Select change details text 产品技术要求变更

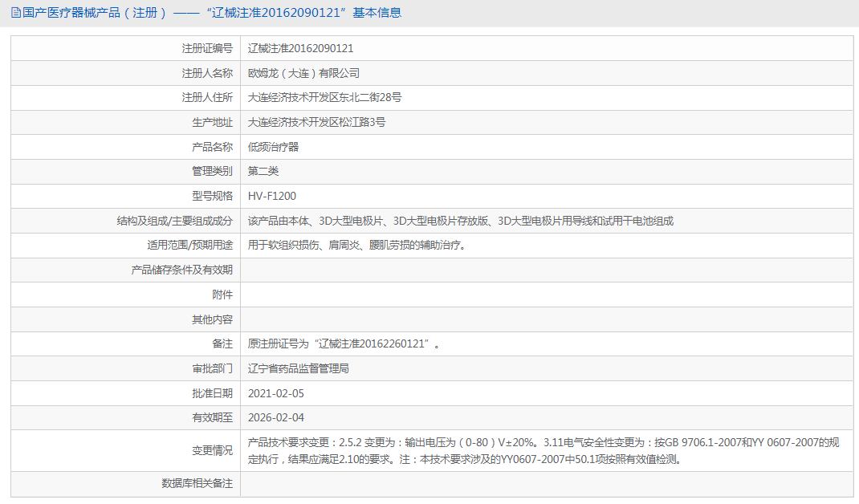tap(543, 451)
